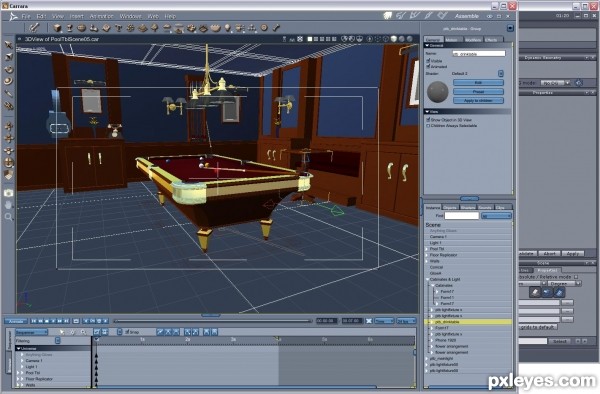Click the light bulb icon in top toolbar
This screenshot has height=394, width=600.
pos(228,28)
